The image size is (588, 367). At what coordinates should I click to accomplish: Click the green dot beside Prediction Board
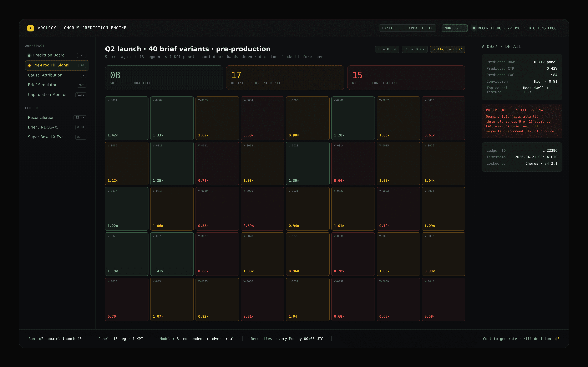click(29, 55)
